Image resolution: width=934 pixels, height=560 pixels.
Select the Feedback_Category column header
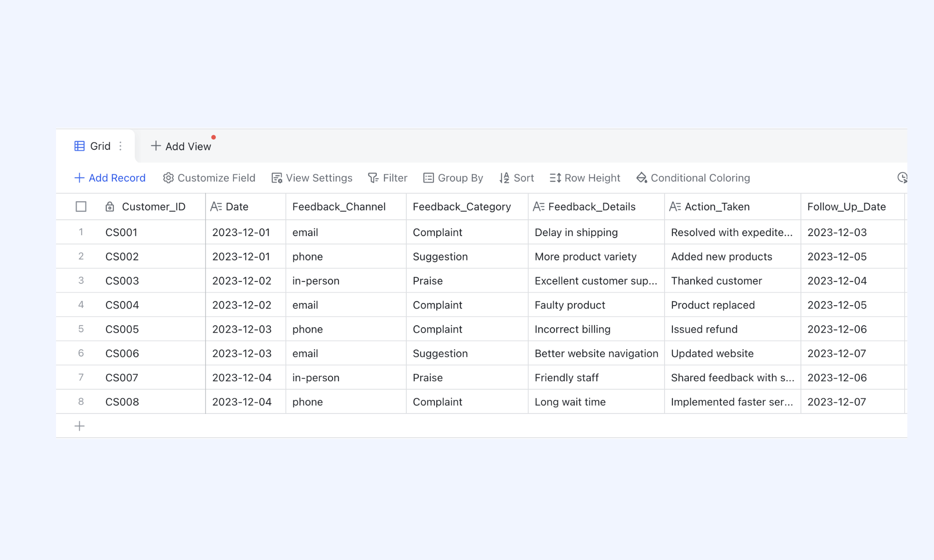click(x=467, y=206)
